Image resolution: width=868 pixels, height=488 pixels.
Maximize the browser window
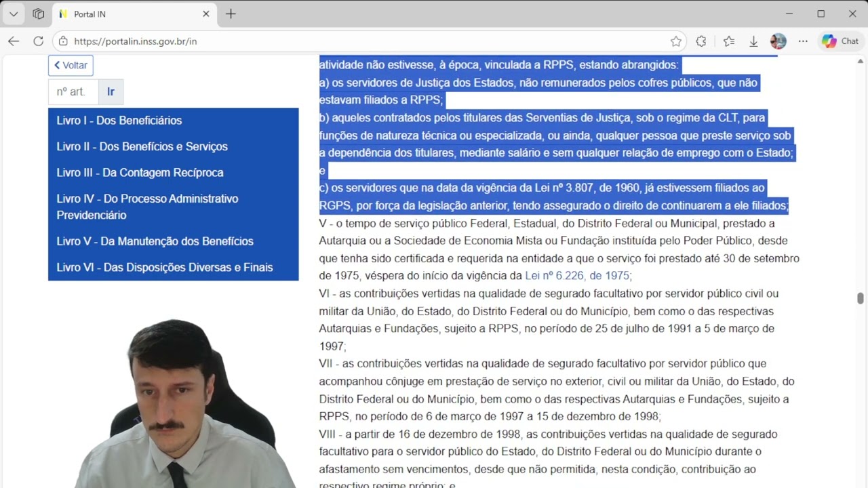pyautogui.click(x=821, y=14)
